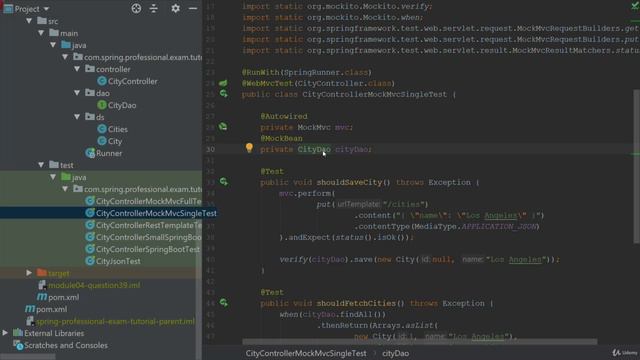Click the target folder icon
This screenshot has height=360, width=640.
42,273
